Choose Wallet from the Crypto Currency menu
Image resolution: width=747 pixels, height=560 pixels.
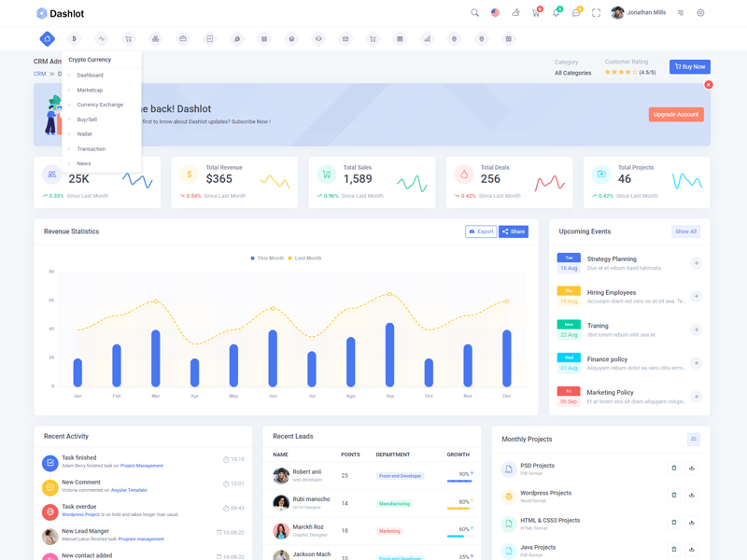click(x=84, y=134)
